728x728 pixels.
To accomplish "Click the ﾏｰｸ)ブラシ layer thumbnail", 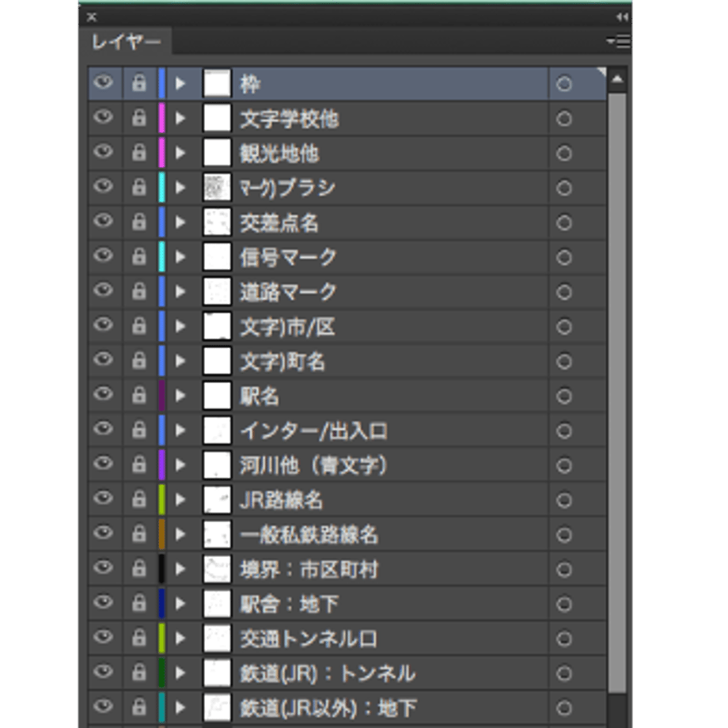I will tap(217, 187).
